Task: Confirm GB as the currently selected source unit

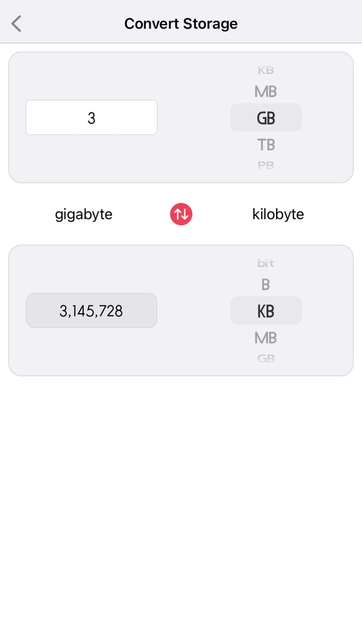Action: tap(266, 118)
